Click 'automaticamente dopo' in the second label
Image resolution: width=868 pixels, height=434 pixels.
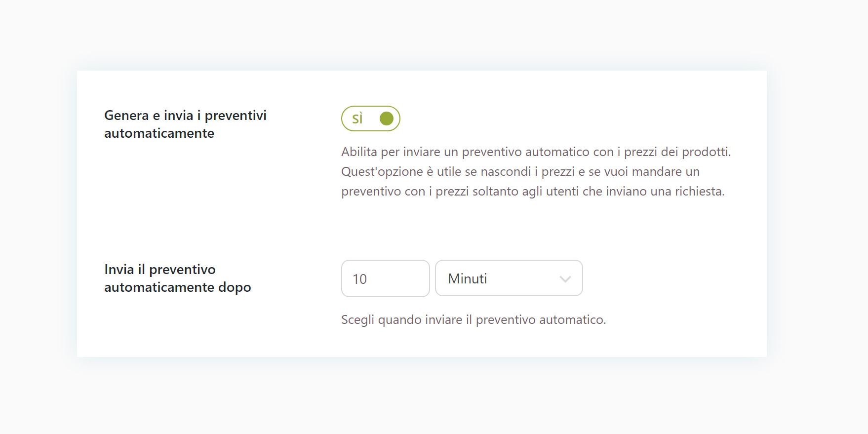coord(177,287)
